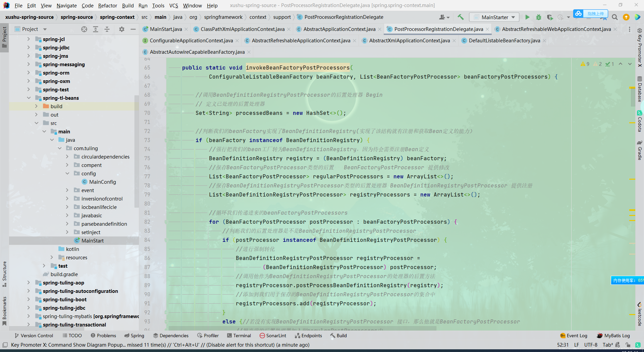
Task: Collapse the com.tuling package
Action: [59, 148]
